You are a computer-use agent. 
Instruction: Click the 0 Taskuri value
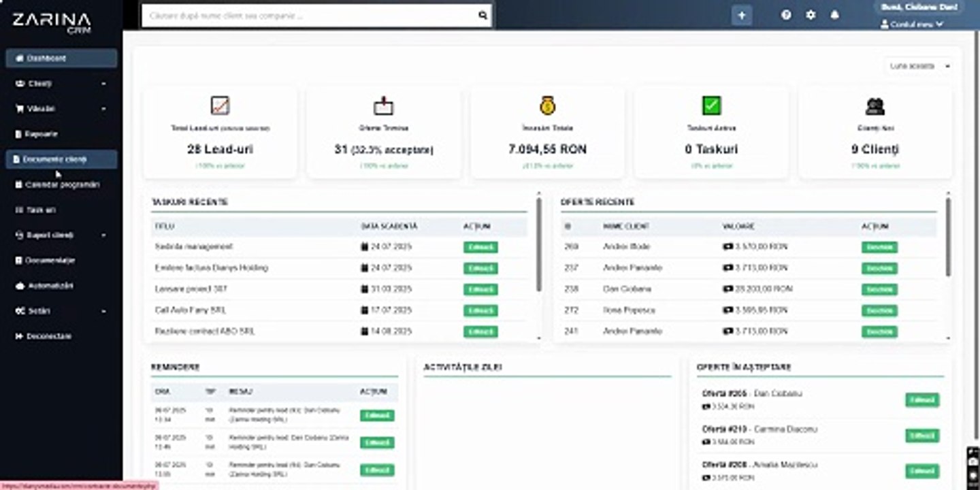click(x=711, y=149)
